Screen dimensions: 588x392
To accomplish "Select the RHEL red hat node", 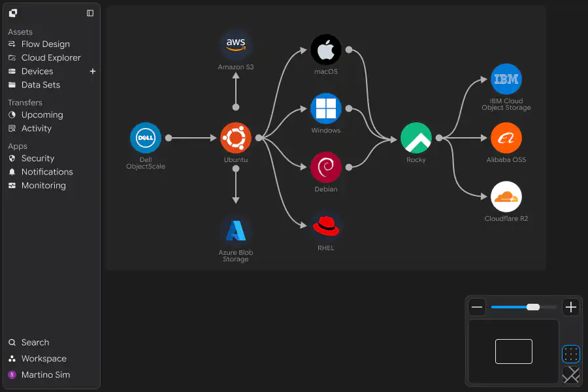I will tap(326, 226).
